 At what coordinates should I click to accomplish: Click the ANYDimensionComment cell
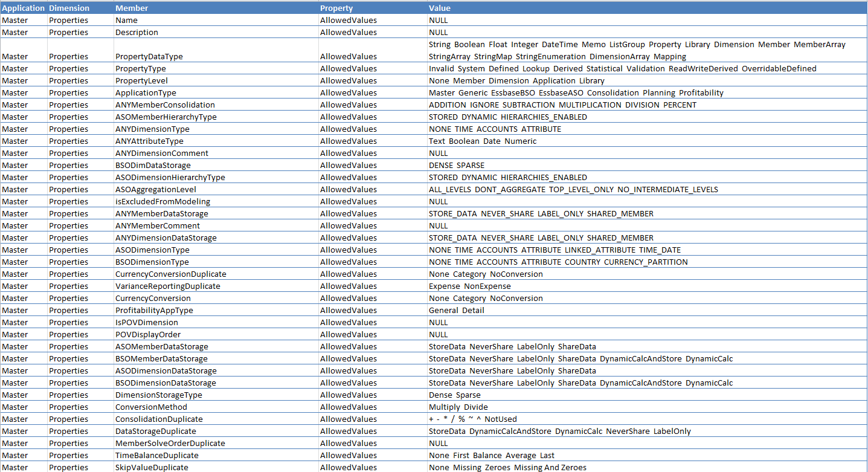click(x=216, y=154)
